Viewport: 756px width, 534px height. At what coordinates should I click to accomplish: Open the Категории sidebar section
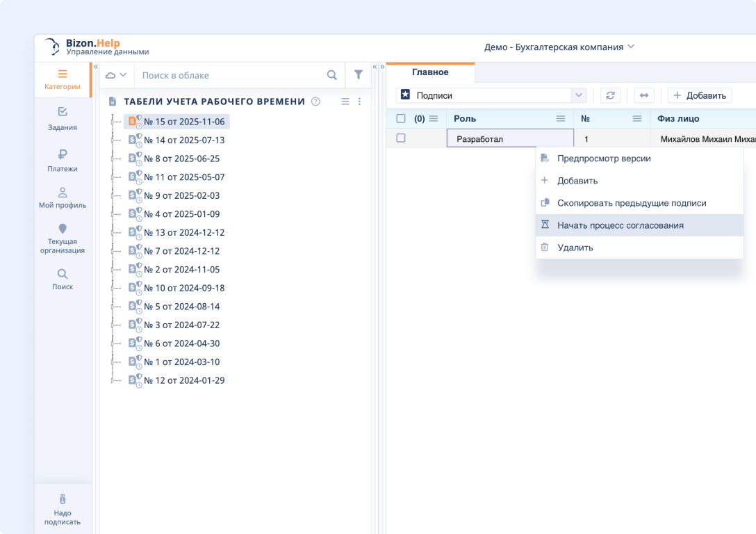63,79
